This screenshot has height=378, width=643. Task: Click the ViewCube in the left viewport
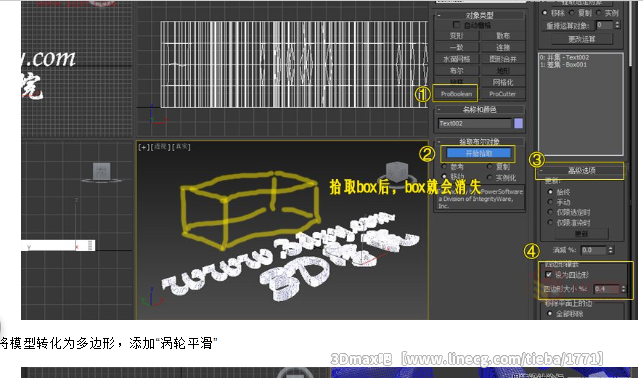pos(101,172)
